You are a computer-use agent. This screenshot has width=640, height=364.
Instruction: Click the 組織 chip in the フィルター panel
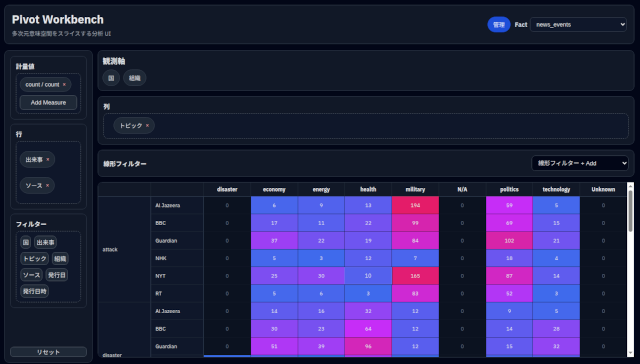pos(60,259)
